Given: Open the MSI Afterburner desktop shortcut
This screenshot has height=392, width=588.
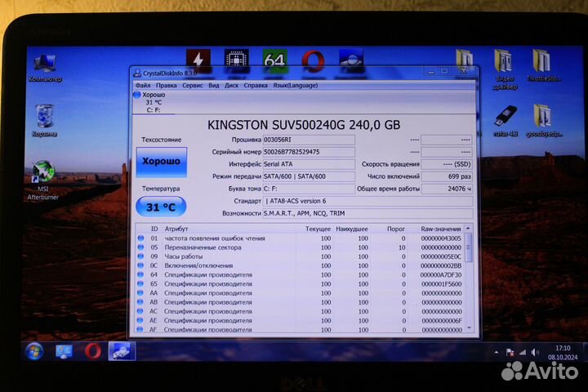Looking at the screenshot, I should tap(43, 180).
